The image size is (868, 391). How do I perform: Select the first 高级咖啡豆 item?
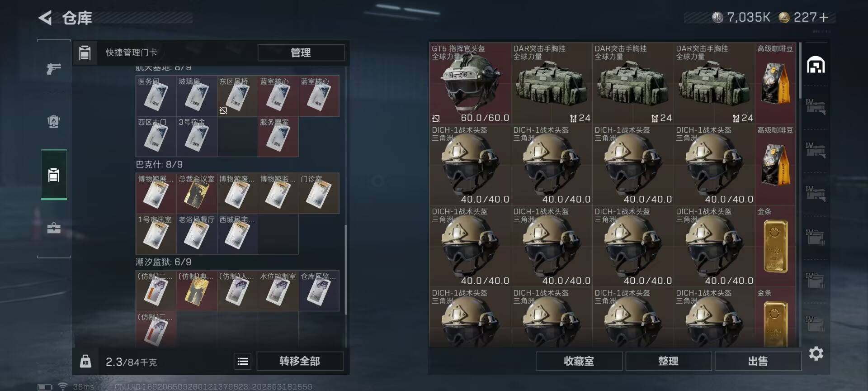(775, 83)
